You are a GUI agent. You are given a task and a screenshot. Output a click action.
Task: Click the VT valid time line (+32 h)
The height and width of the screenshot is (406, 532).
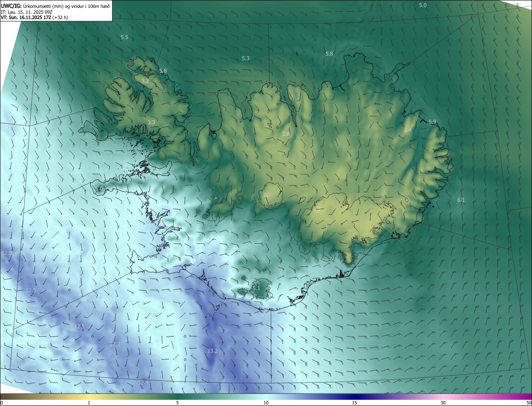pyautogui.click(x=34, y=17)
